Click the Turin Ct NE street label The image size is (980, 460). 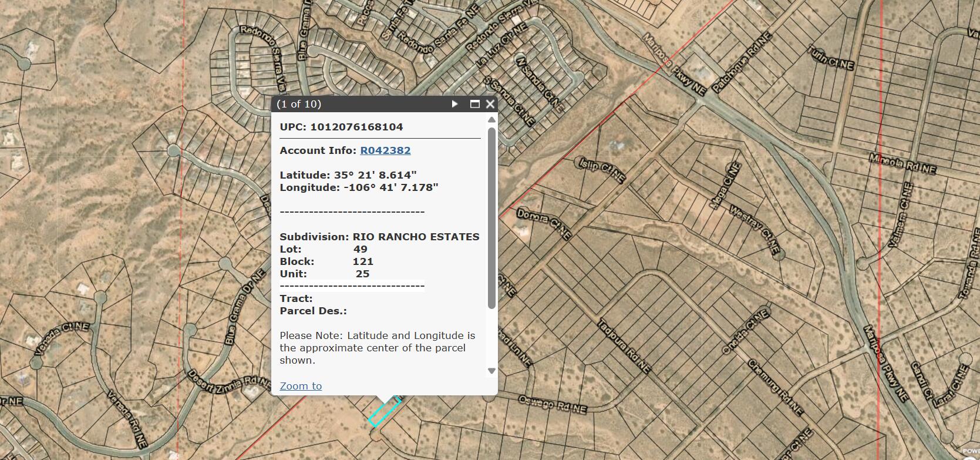pyautogui.click(x=831, y=58)
